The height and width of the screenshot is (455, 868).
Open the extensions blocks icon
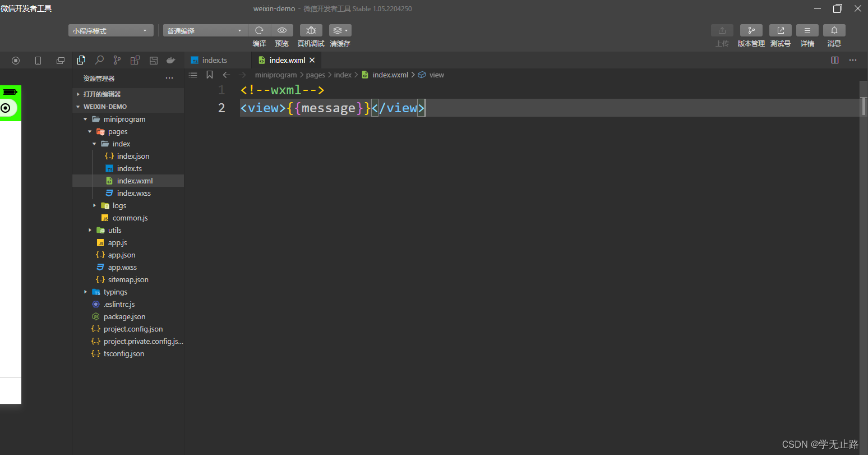[x=135, y=60]
